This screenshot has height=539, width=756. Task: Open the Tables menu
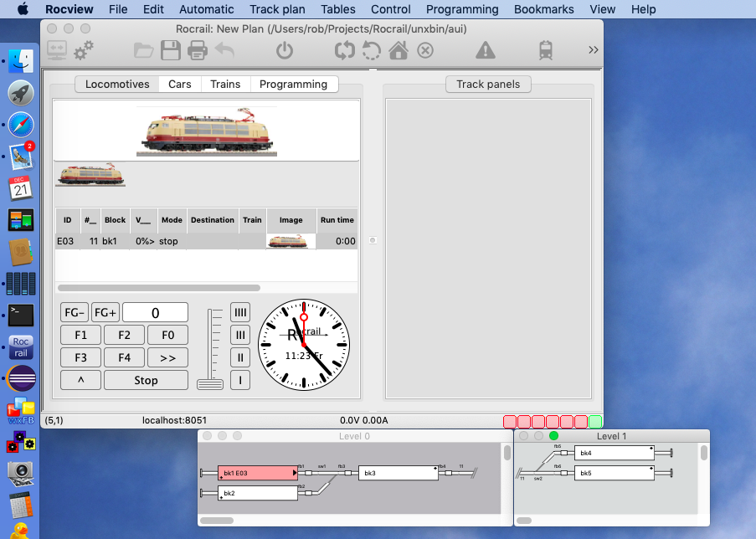coord(338,9)
